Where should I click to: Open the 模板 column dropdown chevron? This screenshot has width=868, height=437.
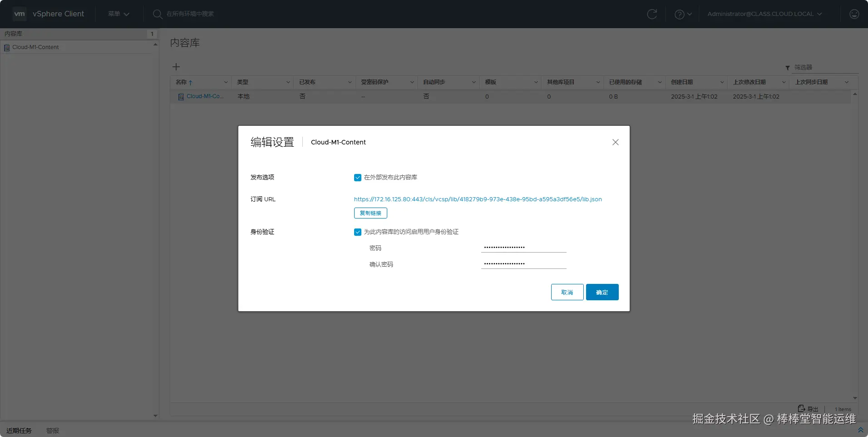pyautogui.click(x=536, y=82)
